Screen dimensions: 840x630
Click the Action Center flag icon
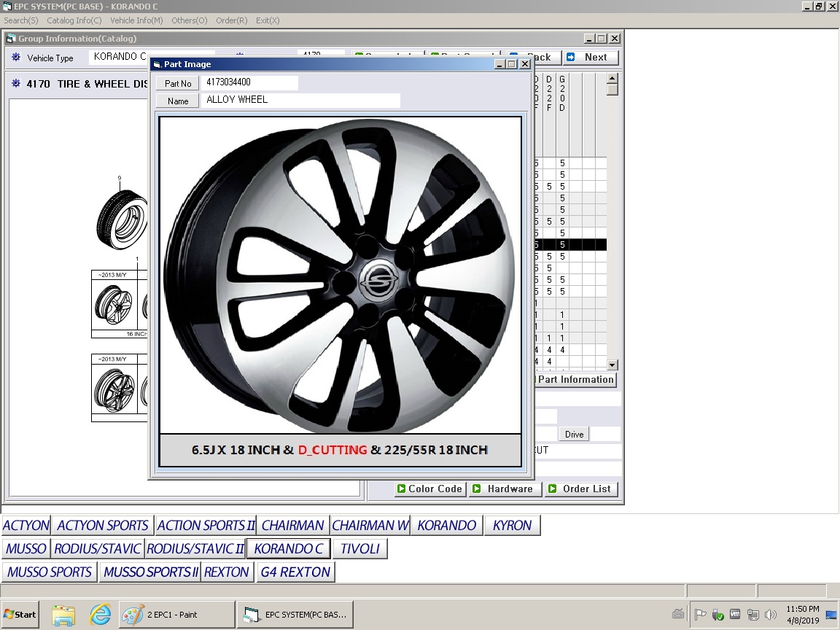[700, 615]
